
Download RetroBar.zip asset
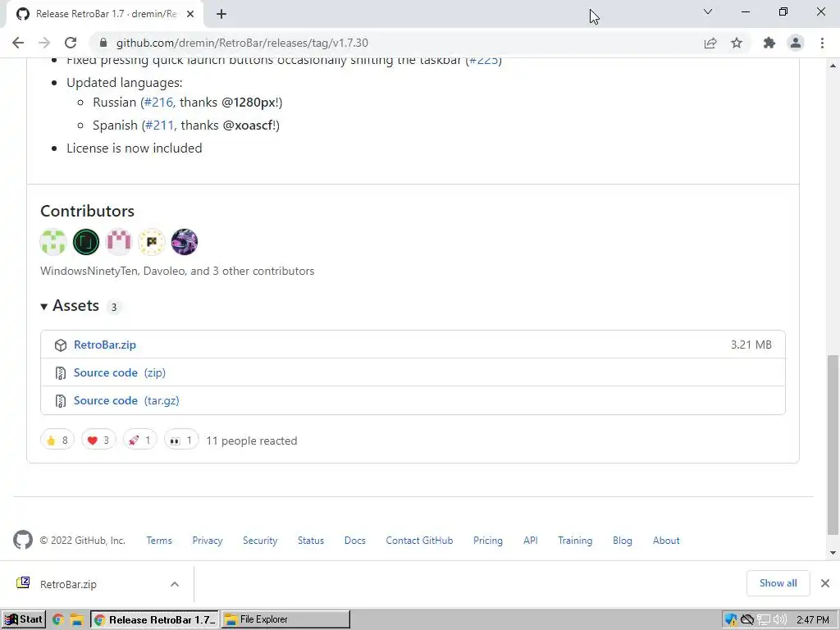click(x=105, y=345)
